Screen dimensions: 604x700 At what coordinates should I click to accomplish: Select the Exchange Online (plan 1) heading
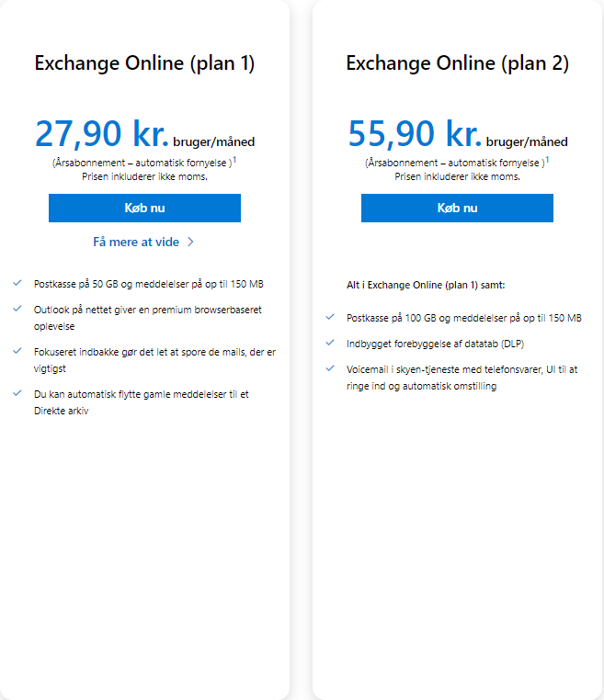pos(144,63)
